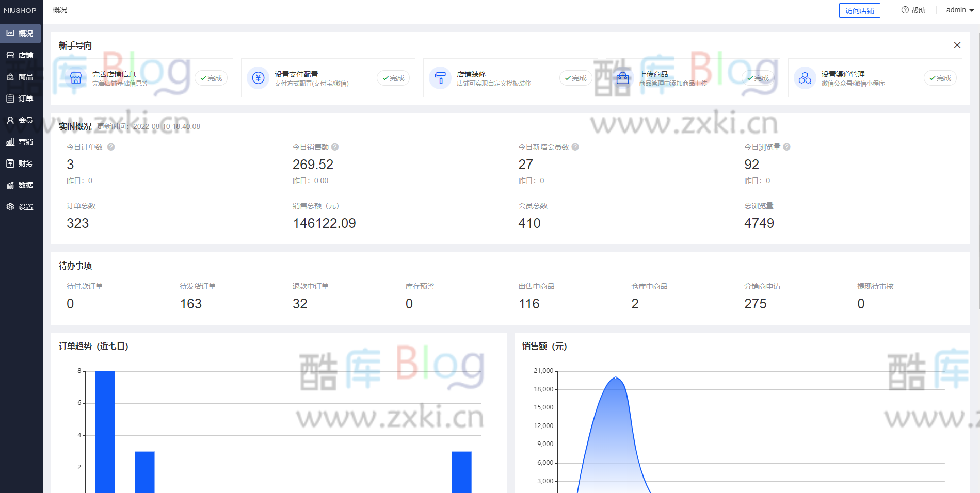980x493 pixels.
Task: Click the 完成 badge on 上传商品
Action: point(758,78)
